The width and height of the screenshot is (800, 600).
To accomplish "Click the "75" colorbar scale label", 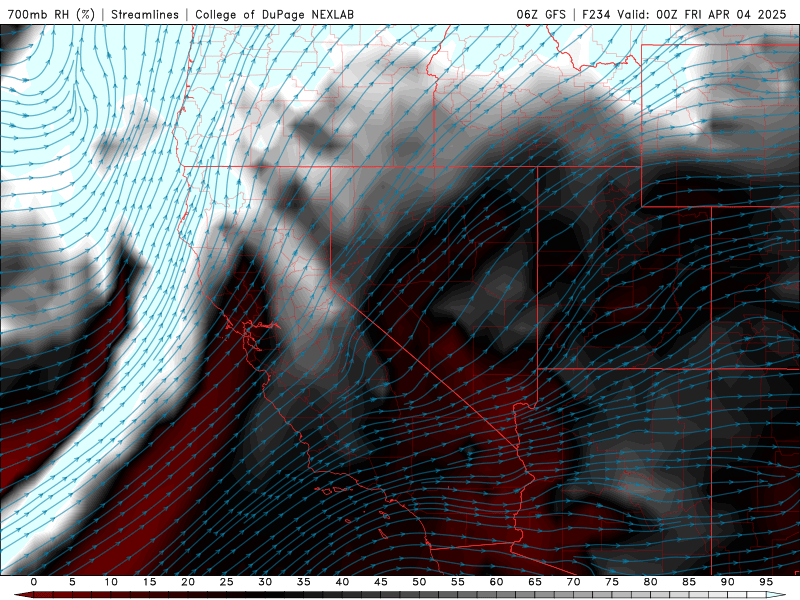I will pos(612,582).
